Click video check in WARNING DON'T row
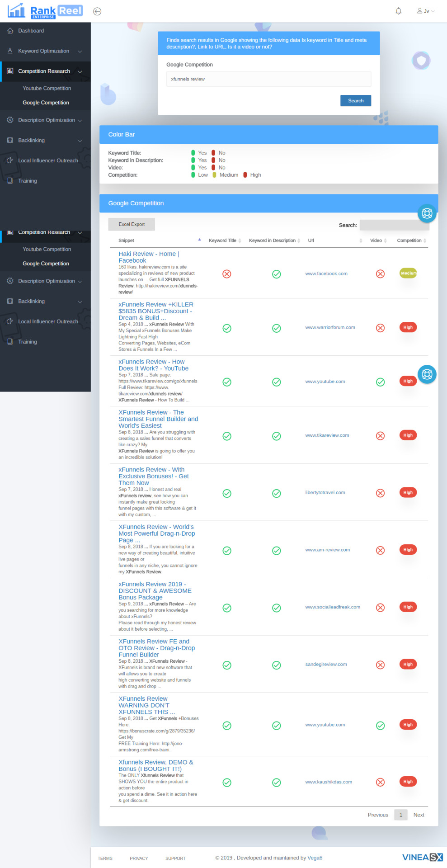447x868 pixels. click(x=381, y=726)
